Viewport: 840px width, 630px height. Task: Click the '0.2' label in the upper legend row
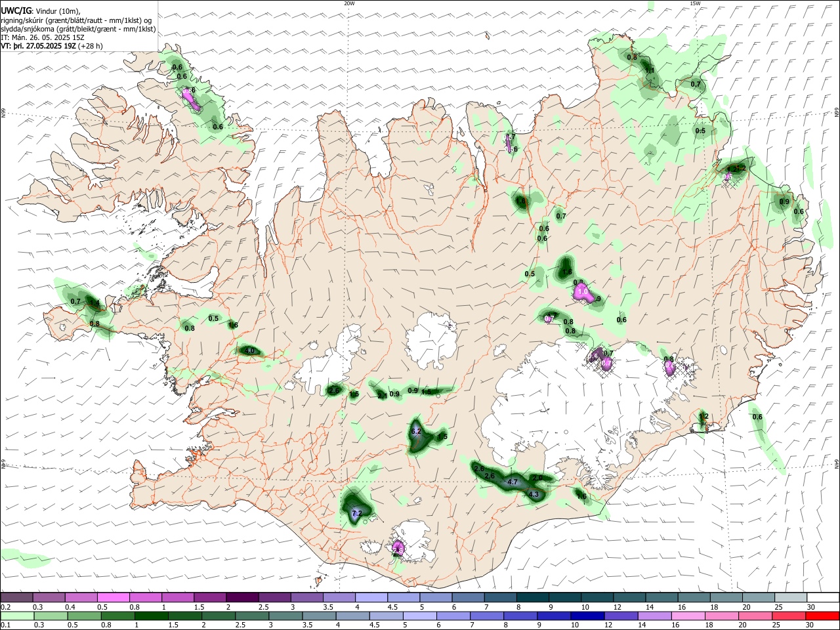[6, 607]
